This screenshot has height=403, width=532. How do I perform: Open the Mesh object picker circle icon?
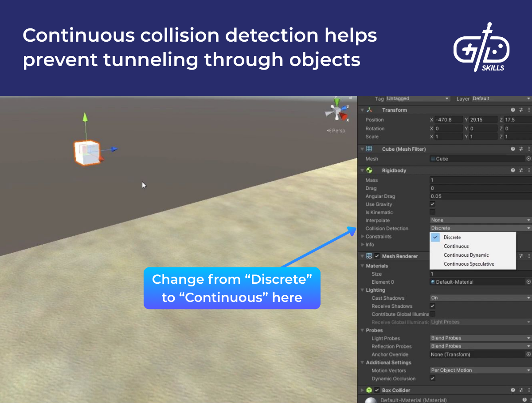(x=528, y=158)
